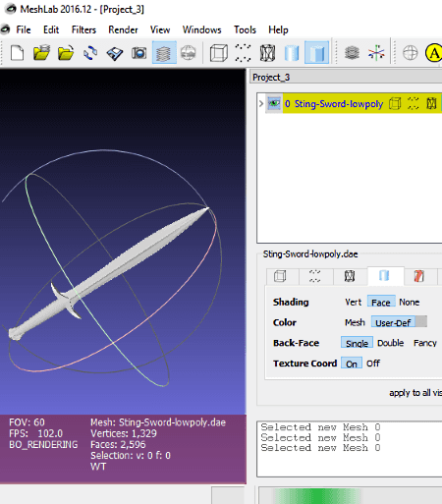Toggle points rendering in toolbar
The width and height of the screenshot is (442, 504).
[x=243, y=53]
